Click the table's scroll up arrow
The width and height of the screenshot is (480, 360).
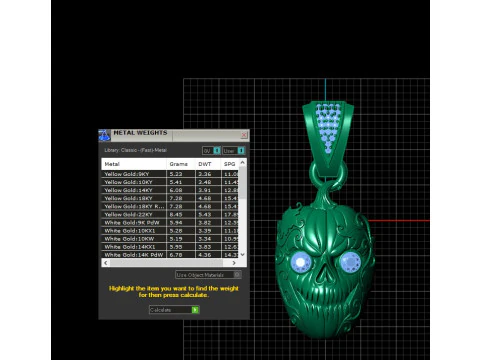pos(243,162)
